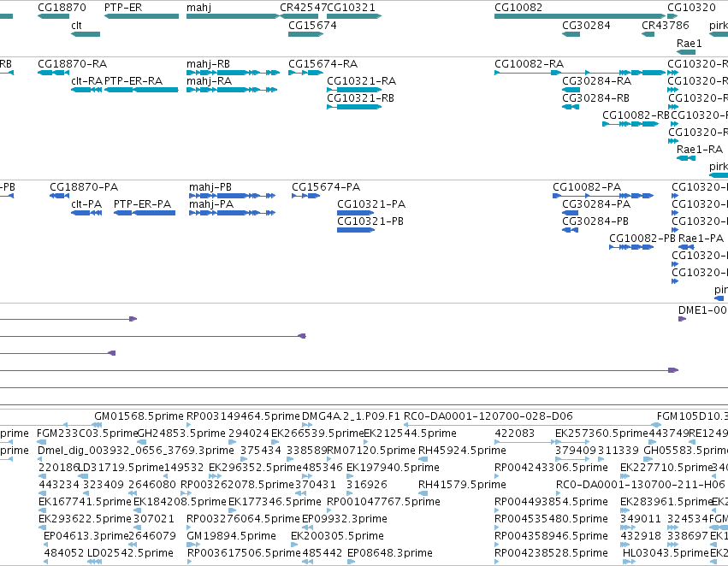Click transcript CG10321-RA

[x=354, y=90]
